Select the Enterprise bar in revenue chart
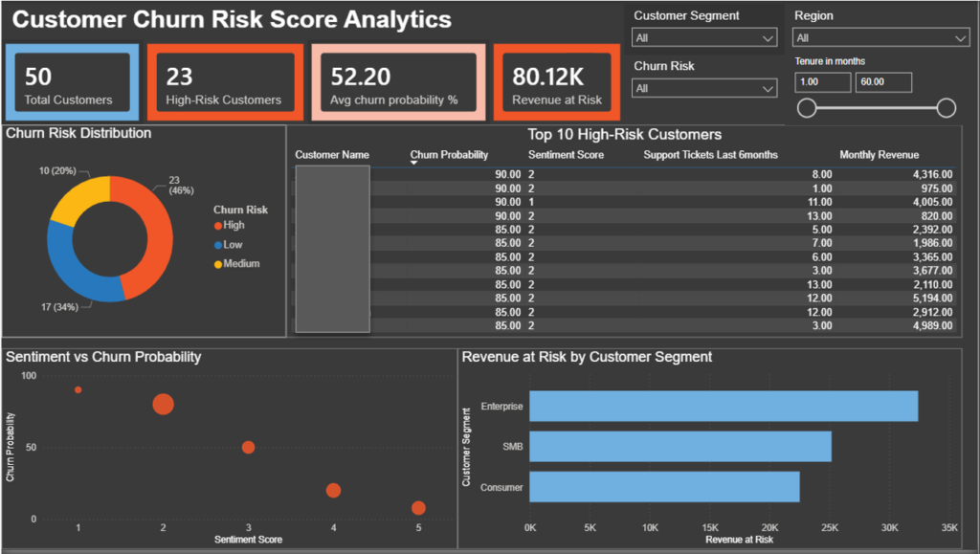The image size is (980, 554). 723,406
